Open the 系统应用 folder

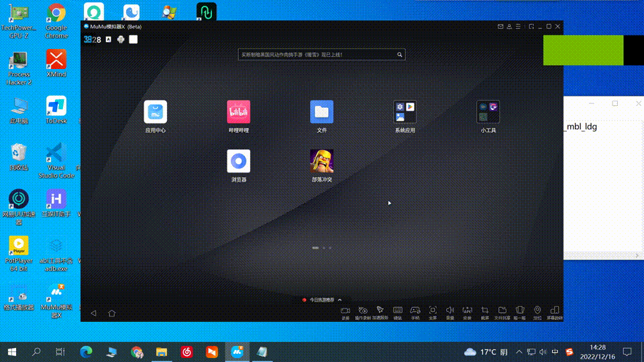coord(405,112)
